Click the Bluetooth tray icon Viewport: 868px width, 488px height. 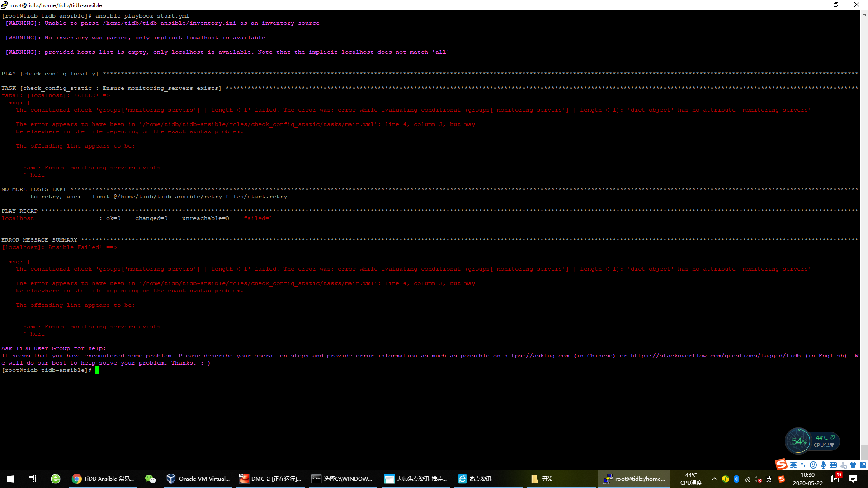(x=736, y=479)
